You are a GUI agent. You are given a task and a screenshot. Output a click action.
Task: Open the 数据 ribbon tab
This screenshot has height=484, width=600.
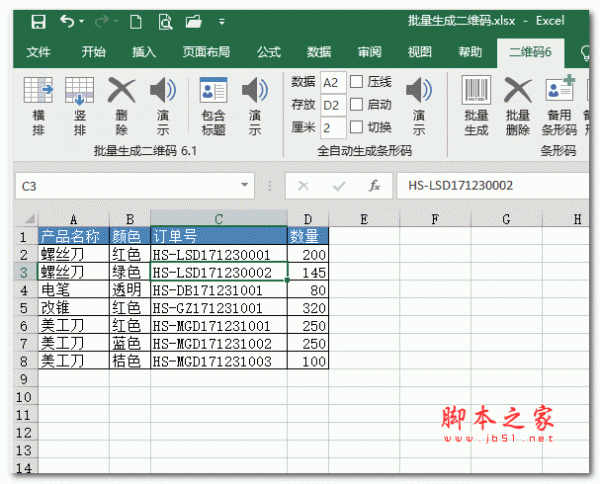tap(319, 52)
